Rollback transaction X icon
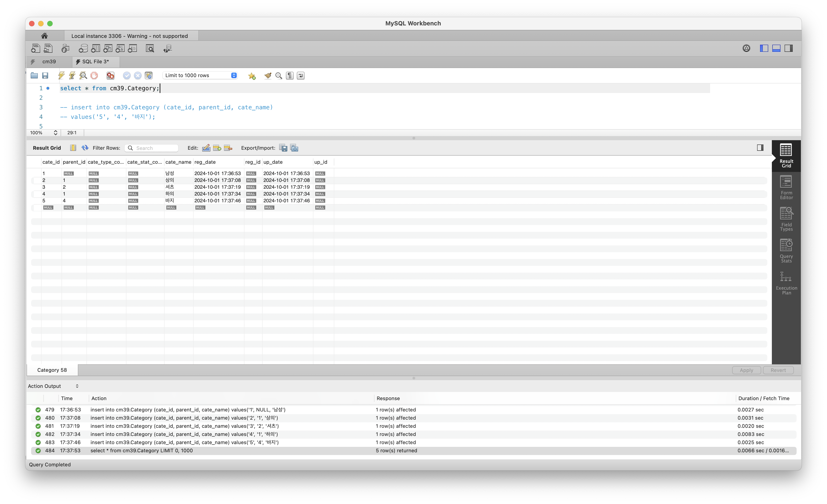827x504 pixels. tap(138, 76)
